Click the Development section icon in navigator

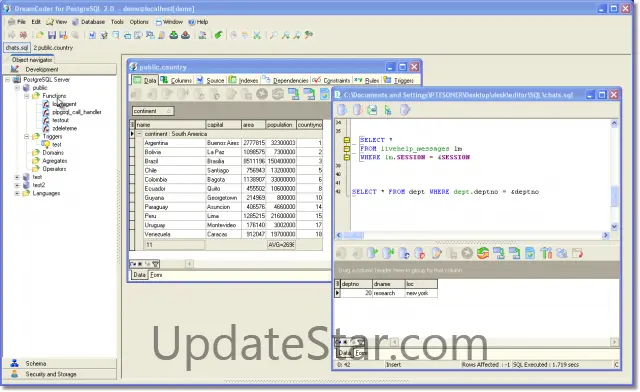click(x=15, y=69)
